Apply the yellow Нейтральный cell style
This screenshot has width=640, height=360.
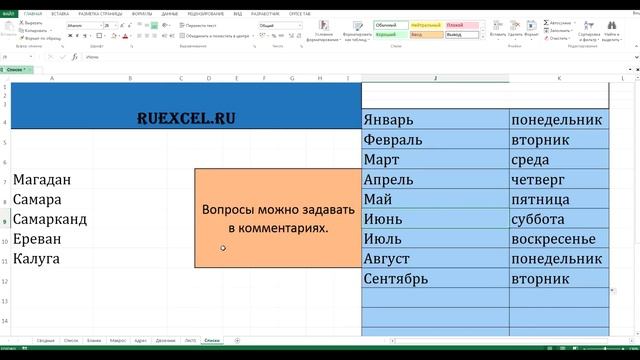point(426,25)
